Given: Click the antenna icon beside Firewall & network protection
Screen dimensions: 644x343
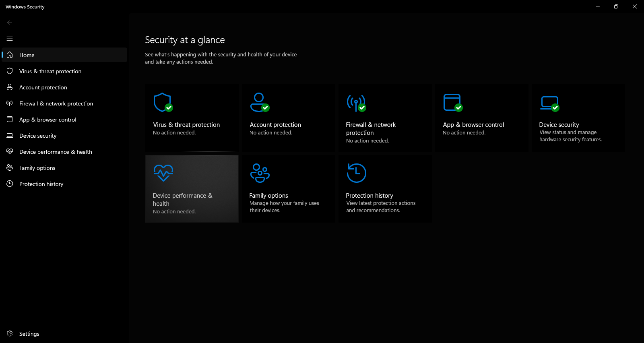Looking at the screenshot, I should tap(10, 103).
